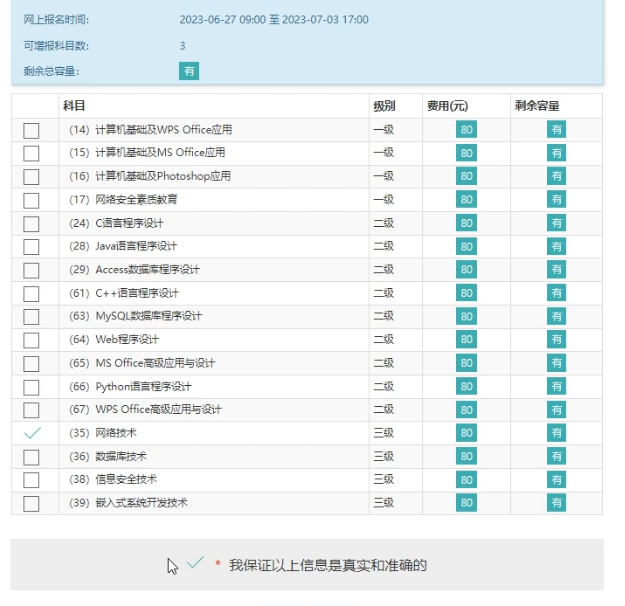Tick the (17) 网络安全素质教育 checkbox
This screenshot has width=625, height=606.
click(x=31, y=200)
